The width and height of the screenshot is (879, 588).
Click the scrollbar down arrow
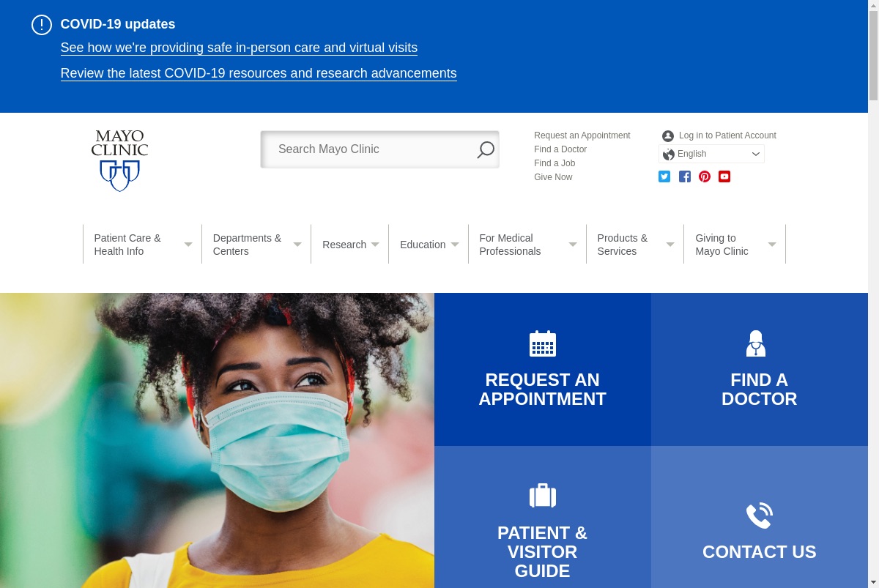873,583
